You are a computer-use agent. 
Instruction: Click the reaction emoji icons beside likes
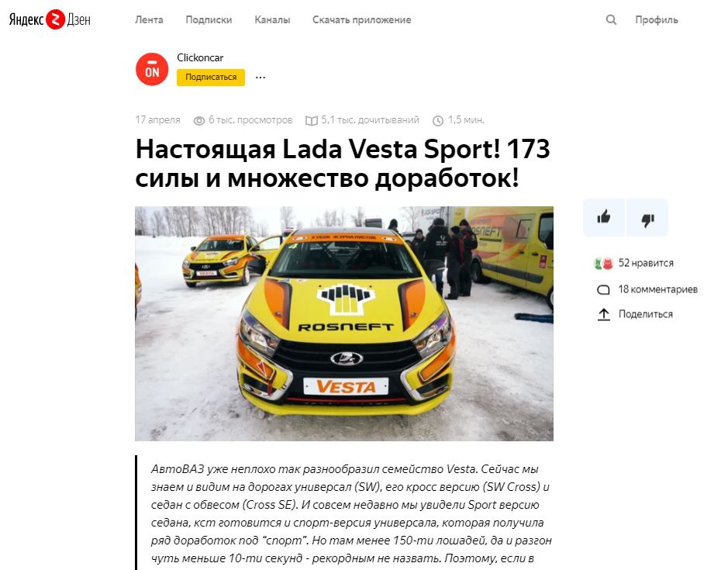click(x=604, y=264)
